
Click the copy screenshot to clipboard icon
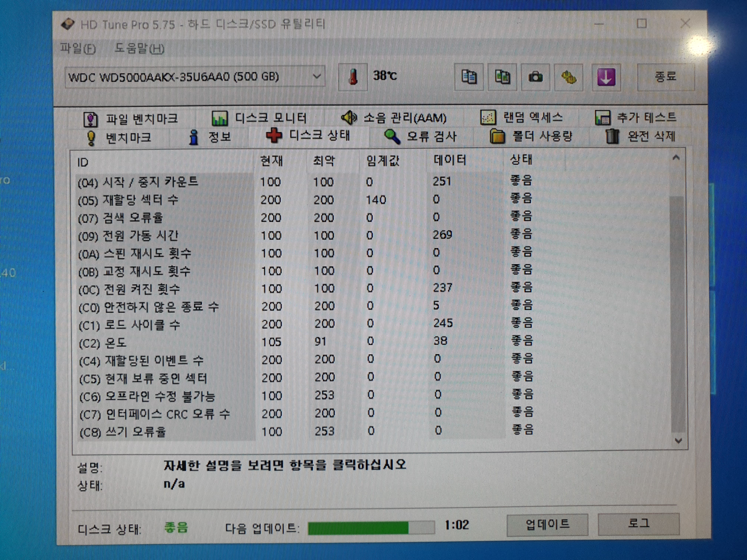point(502,77)
